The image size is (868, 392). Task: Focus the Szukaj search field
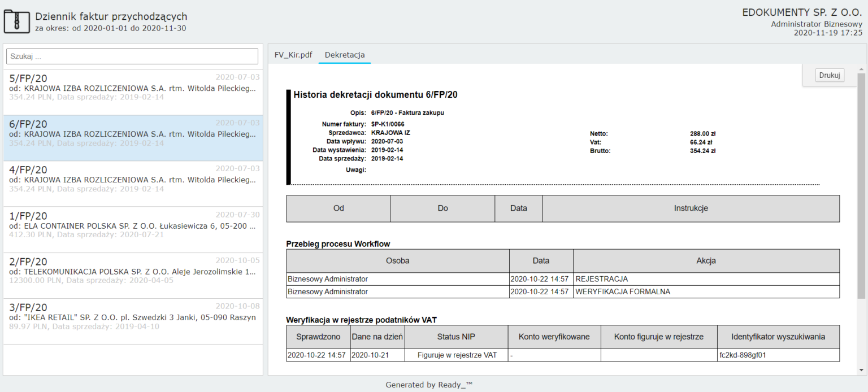tap(132, 56)
